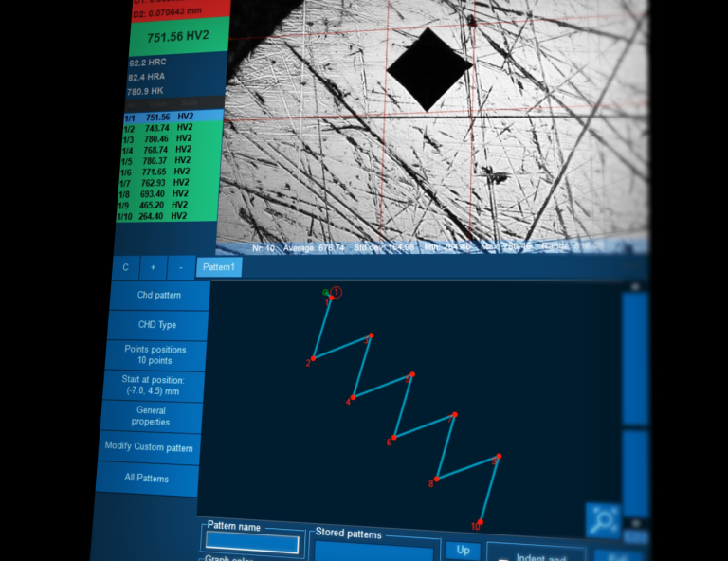
Task: Click pattern point 1 in the graph
Action: pyautogui.click(x=331, y=298)
